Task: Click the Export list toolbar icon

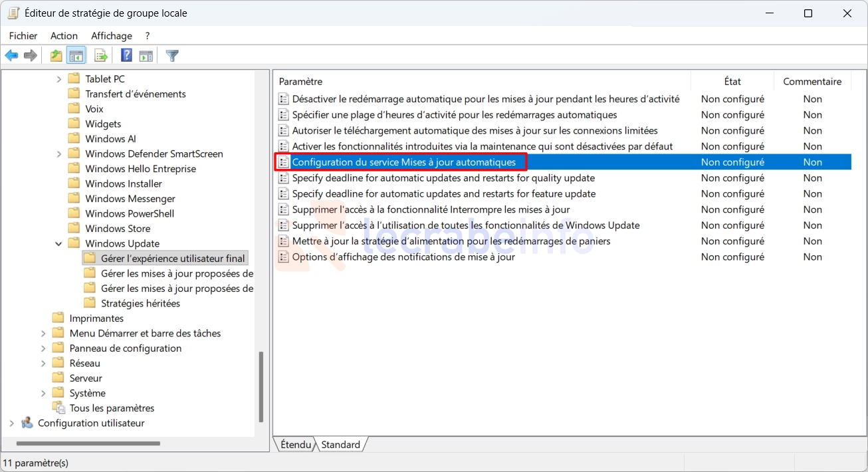Action: (101, 56)
